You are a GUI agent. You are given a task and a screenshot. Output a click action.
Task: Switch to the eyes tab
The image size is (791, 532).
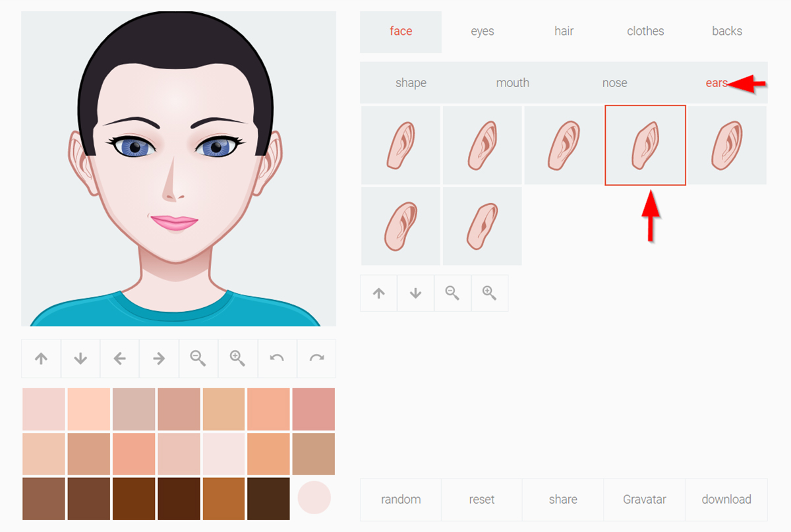(482, 31)
